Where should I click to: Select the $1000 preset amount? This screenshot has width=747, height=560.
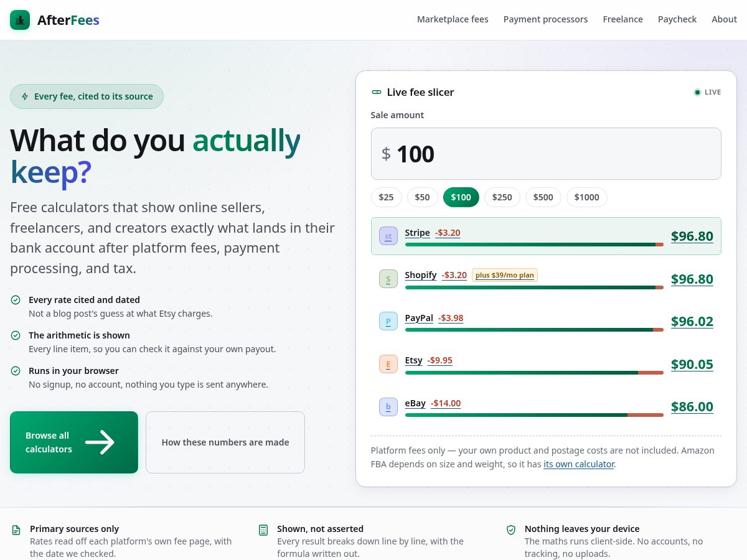click(587, 197)
